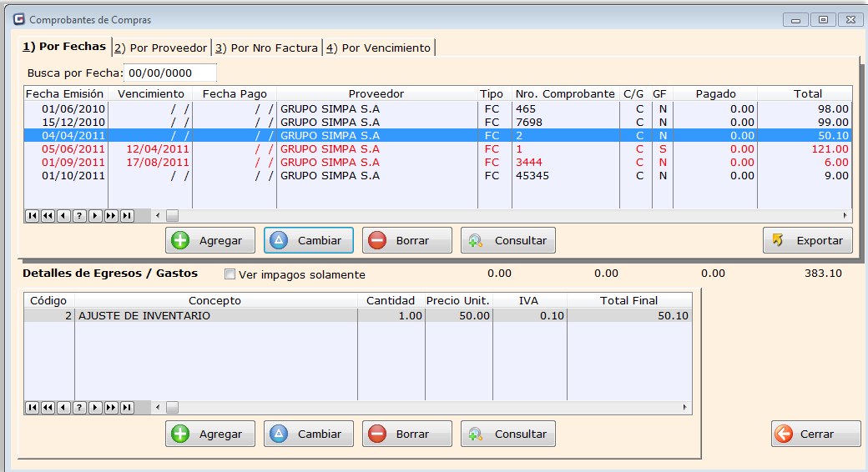Move to next record in invoices grid
Viewport: 868px width, 472px height.
tap(95, 216)
